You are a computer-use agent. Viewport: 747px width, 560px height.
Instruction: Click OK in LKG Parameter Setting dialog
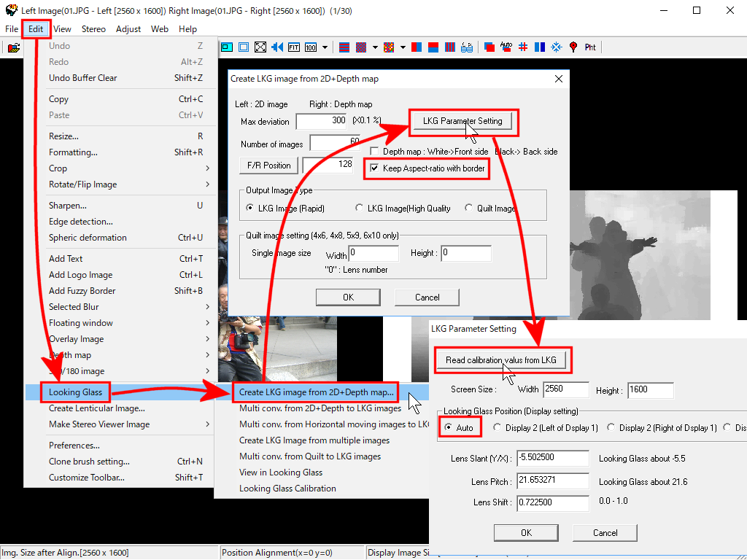[x=526, y=533]
